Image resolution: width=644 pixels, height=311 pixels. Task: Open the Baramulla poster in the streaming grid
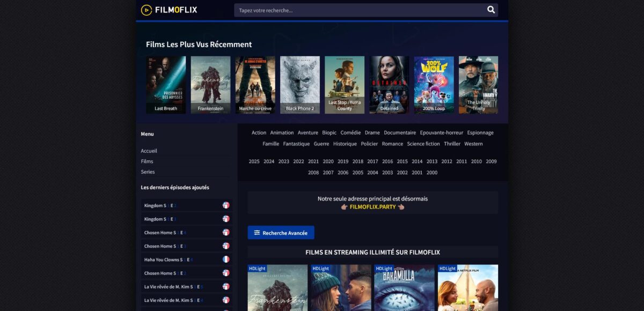point(404,287)
